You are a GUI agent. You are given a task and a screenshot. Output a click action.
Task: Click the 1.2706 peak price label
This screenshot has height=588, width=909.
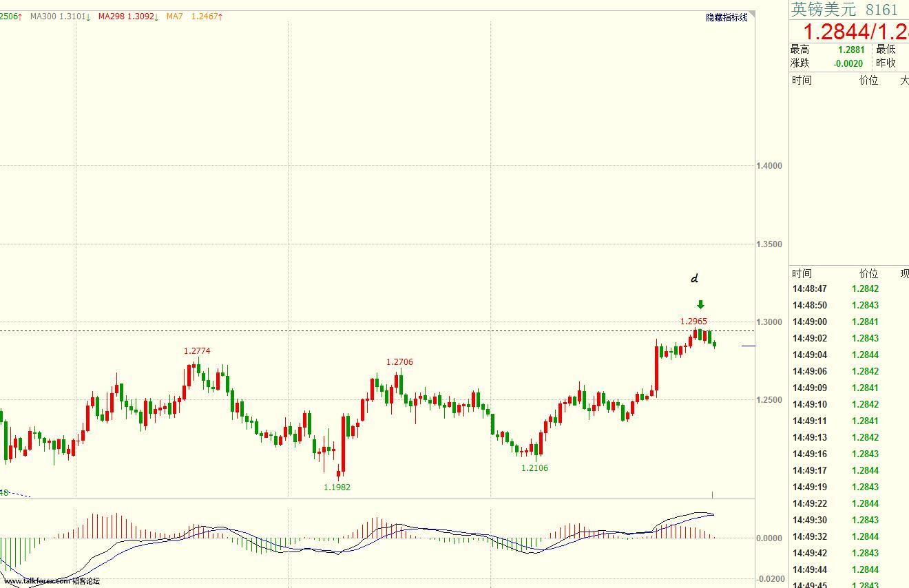point(399,361)
